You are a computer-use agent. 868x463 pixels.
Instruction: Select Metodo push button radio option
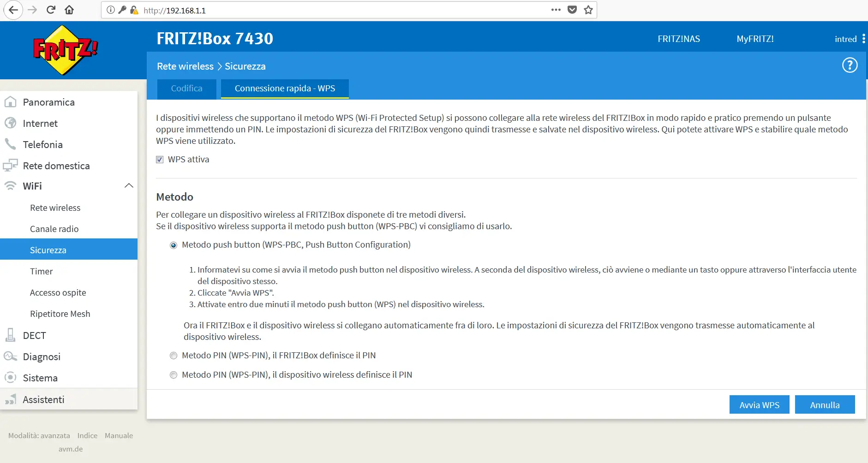tap(174, 245)
